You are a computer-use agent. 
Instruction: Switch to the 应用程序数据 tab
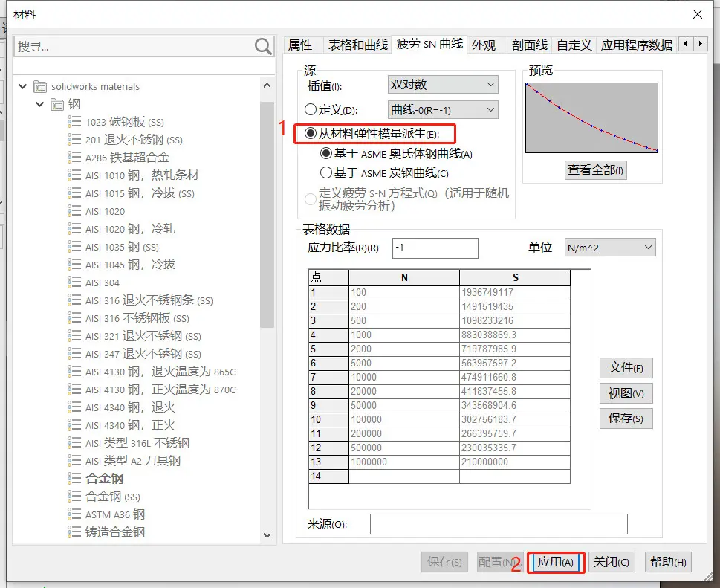click(x=637, y=45)
